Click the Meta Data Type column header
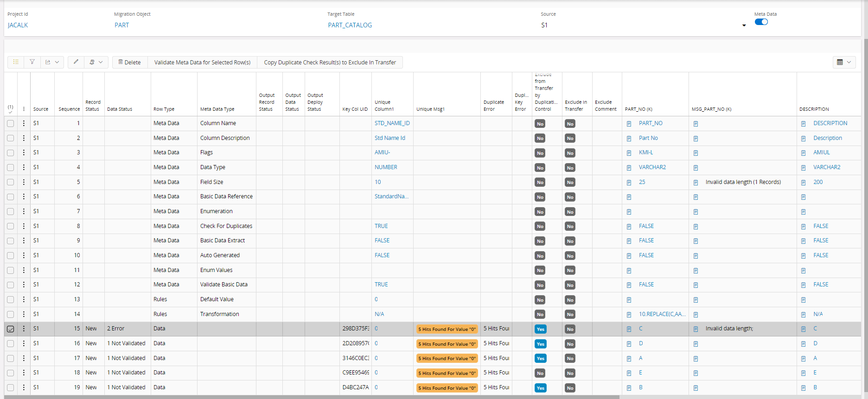868x399 pixels. [x=217, y=109]
